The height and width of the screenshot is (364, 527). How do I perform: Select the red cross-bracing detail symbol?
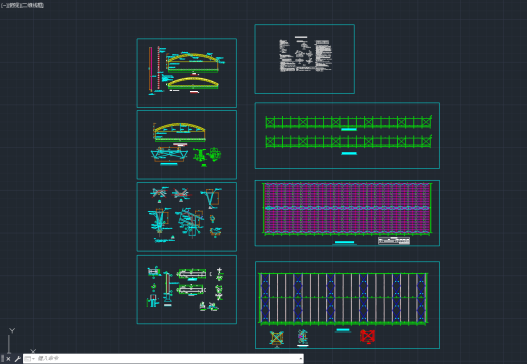pos(367,336)
